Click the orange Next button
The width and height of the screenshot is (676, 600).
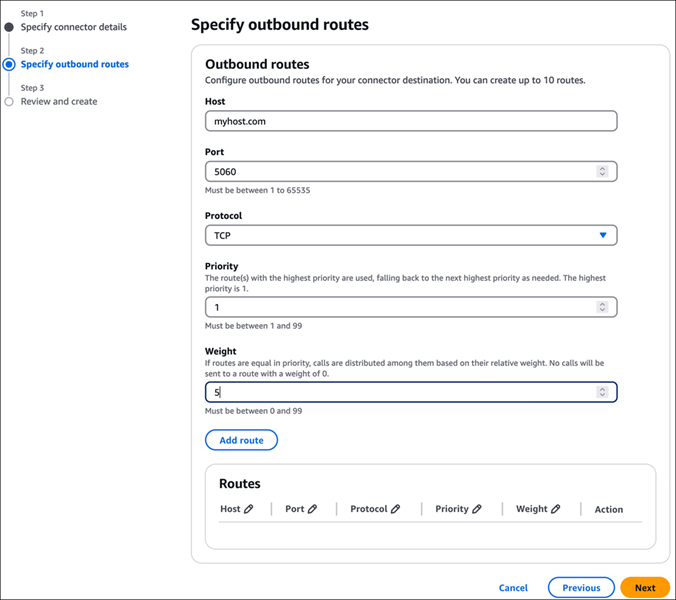[x=645, y=588]
